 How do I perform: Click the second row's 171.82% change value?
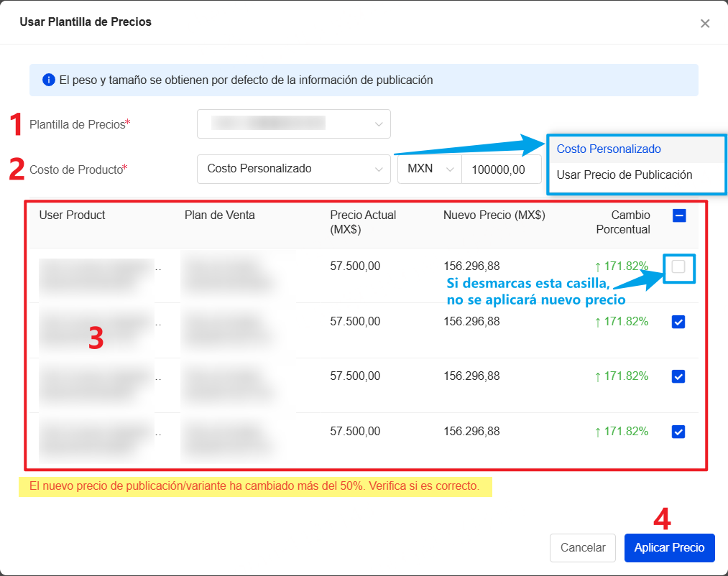(621, 321)
